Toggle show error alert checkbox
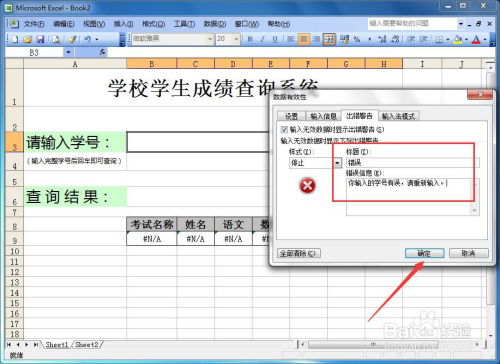 coord(284,129)
